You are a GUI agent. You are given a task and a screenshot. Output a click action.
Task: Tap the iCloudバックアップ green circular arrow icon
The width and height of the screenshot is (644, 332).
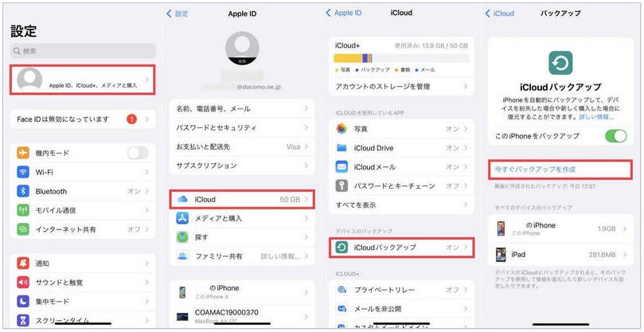(x=342, y=248)
